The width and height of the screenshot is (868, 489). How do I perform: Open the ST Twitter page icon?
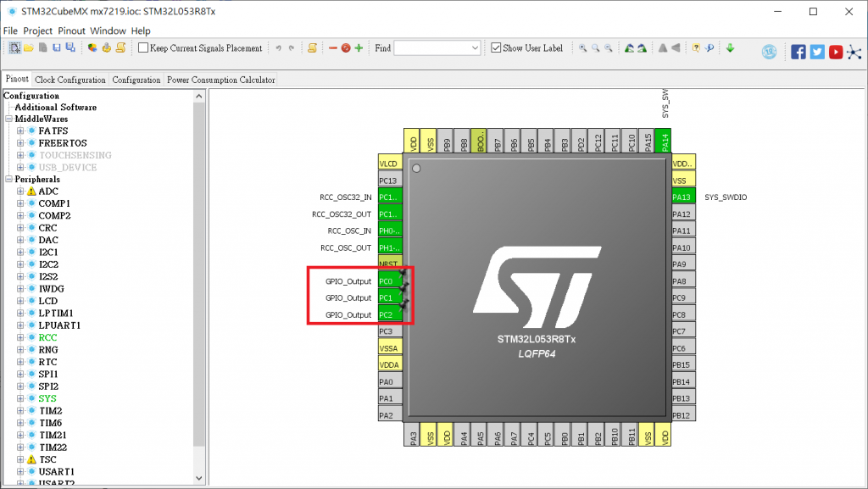[x=817, y=52]
